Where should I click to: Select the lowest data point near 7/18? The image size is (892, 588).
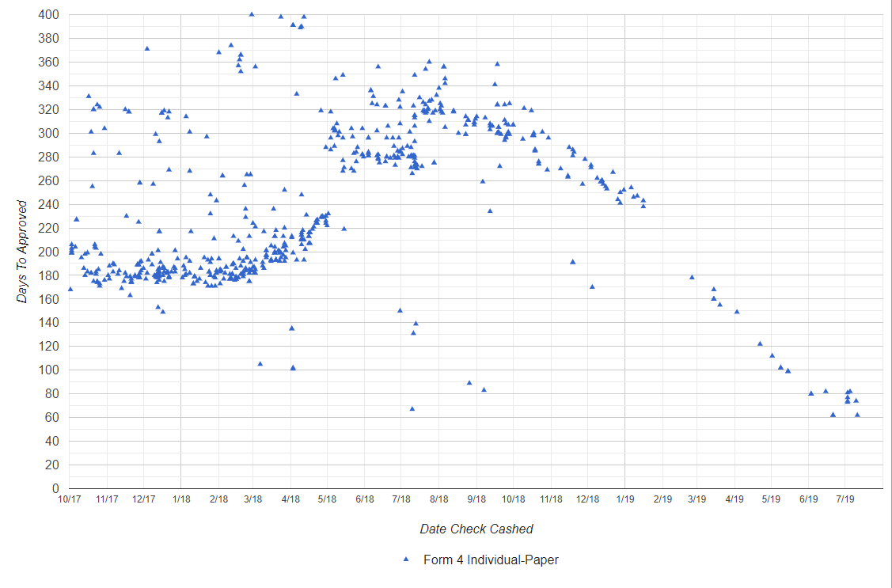(x=412, y=408)
